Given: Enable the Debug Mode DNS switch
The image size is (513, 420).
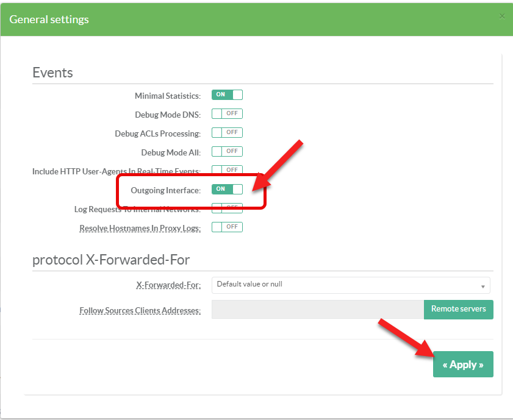Looking at the screenshot, I should [x=227, y=114].
